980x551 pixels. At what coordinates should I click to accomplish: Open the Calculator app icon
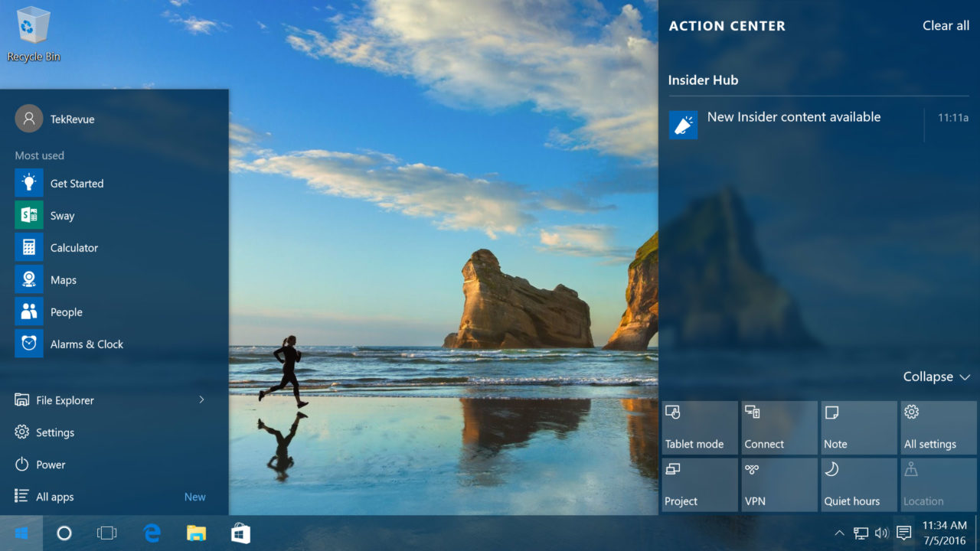29,248
